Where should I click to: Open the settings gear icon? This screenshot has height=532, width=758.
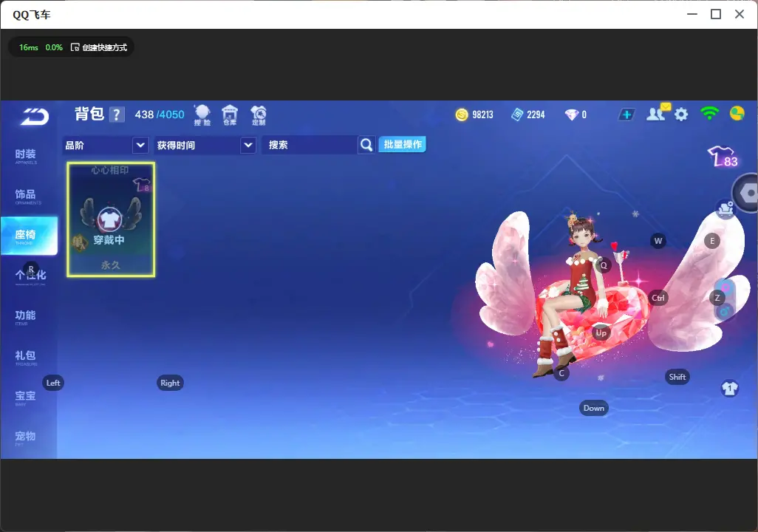681,115
